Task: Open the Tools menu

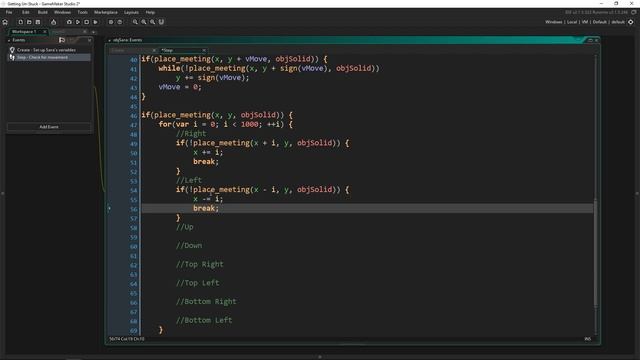Action: pos(82,12)
